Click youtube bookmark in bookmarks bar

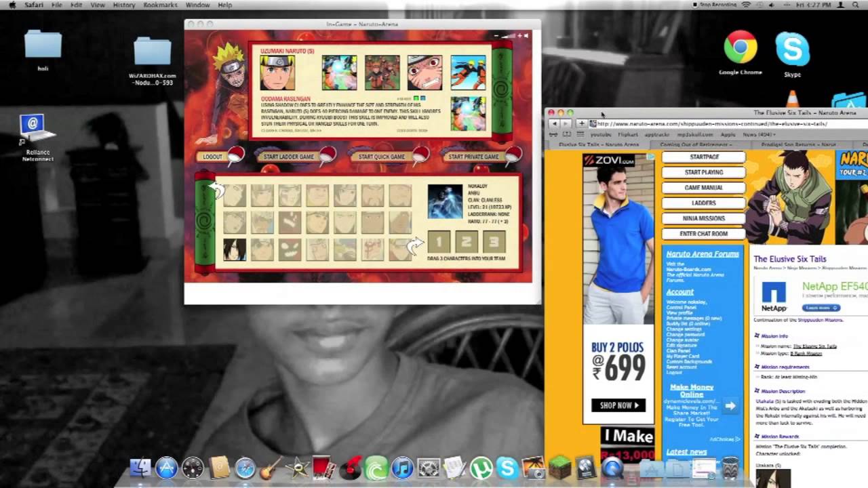pyautogui.click(x=601, y=134)
